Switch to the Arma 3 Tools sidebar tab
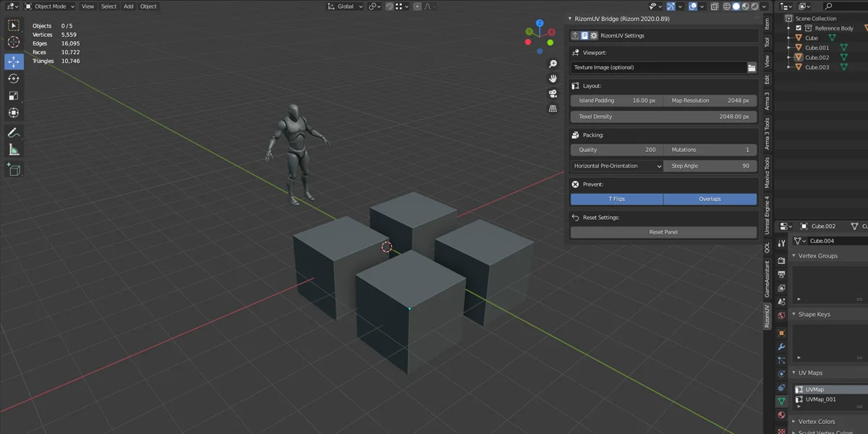 coord(767,132)
